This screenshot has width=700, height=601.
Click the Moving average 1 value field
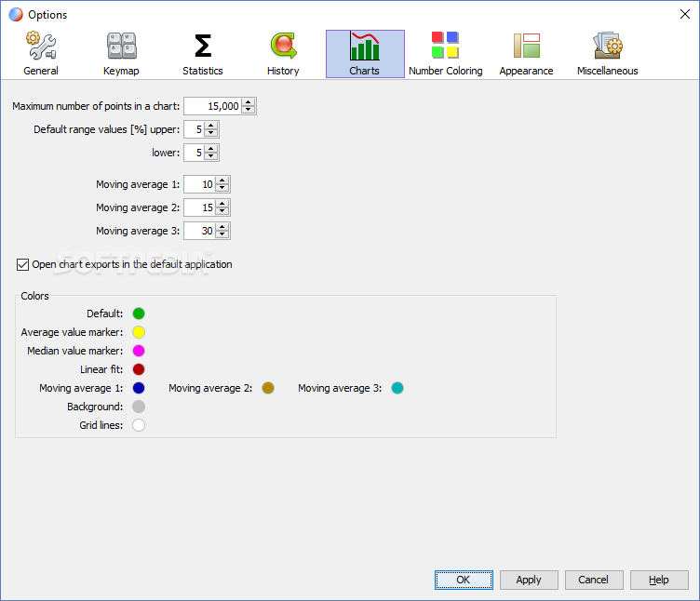coord(199,184)
